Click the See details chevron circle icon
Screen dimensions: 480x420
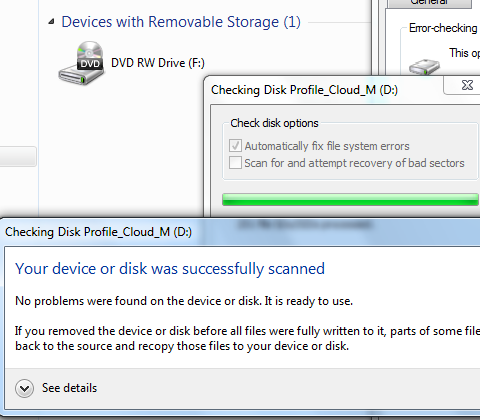24,388
